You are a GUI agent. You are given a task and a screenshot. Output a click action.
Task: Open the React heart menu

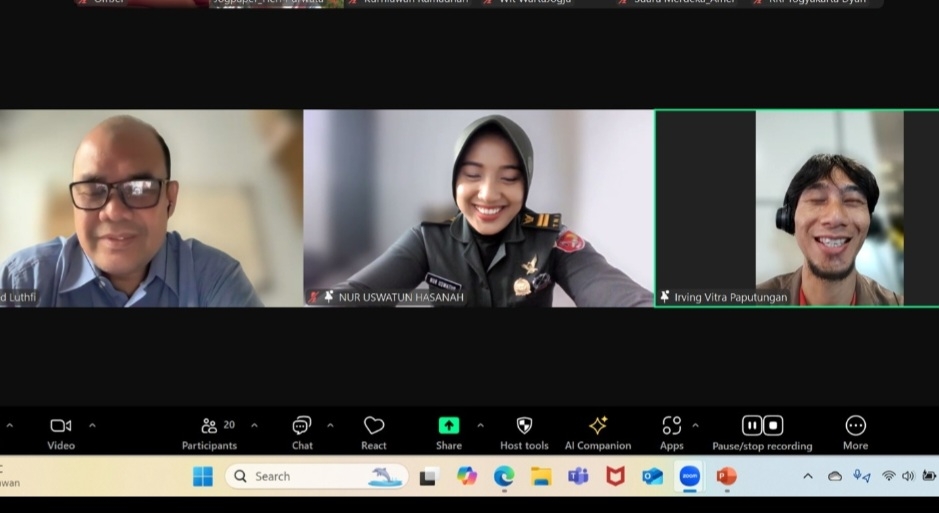point(374,433)
